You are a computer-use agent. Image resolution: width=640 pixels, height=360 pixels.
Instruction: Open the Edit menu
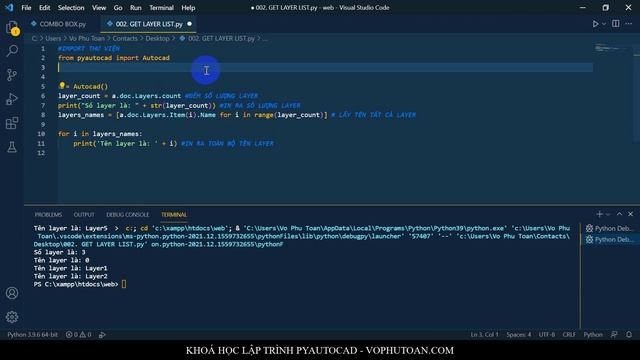point(44,8)
